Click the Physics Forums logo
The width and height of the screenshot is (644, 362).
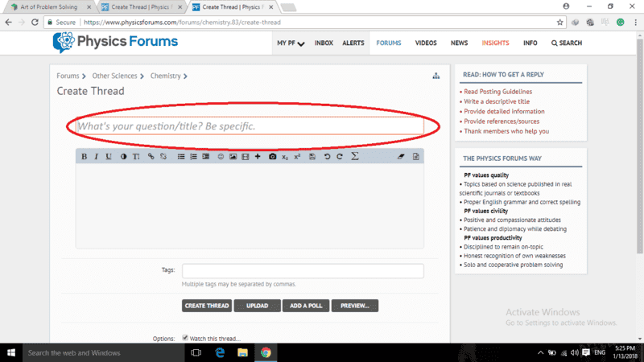pos(115,42)
